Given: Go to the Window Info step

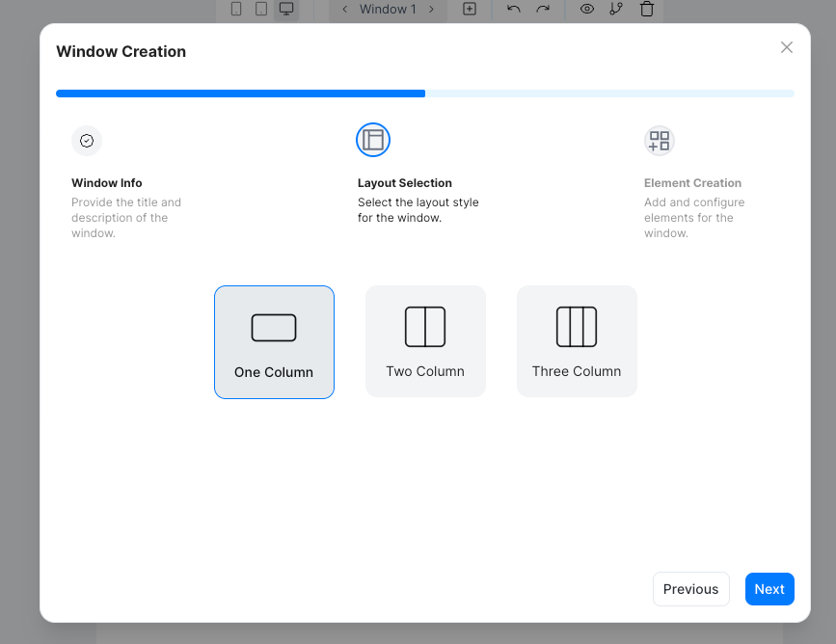Looking at the screenshot, I should click(x=87, y=141).
